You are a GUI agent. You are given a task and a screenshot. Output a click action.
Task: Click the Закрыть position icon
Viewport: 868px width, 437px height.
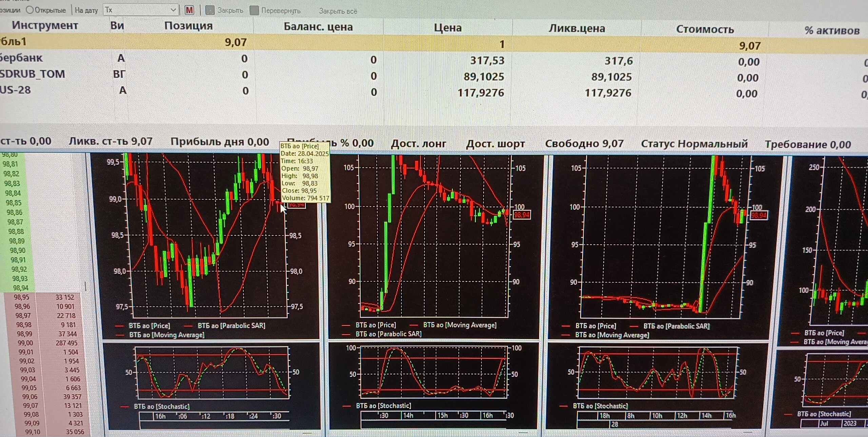[210, 10]
